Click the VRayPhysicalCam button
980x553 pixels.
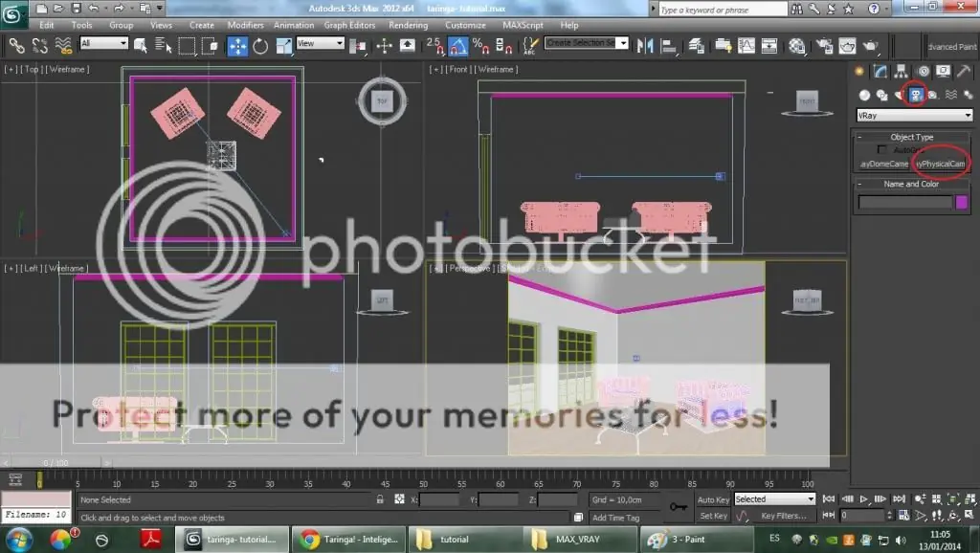[x=941, y=164]
